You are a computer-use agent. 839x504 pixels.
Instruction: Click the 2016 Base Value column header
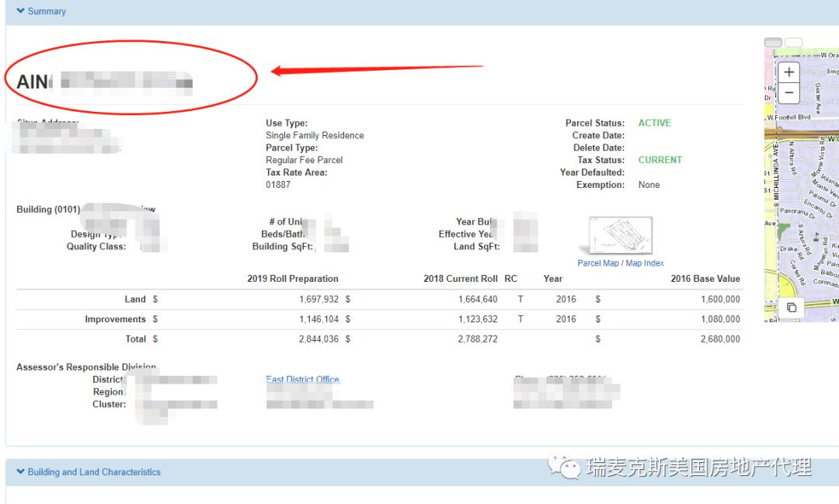click(x=705, y=278)
